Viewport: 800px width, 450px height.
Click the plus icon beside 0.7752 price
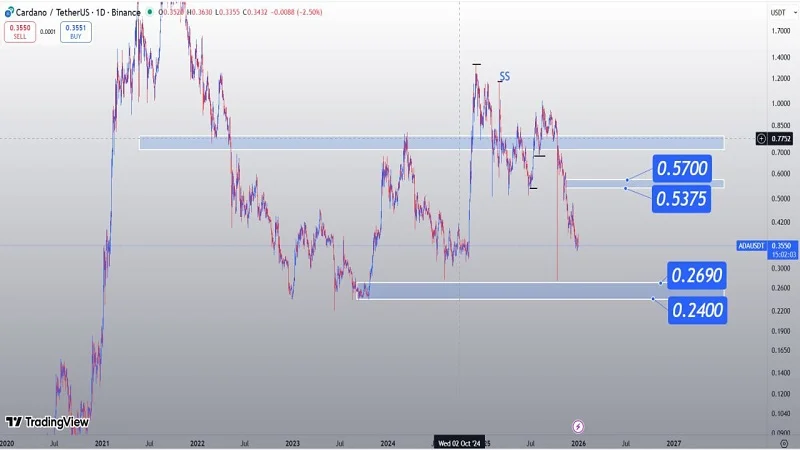coord(762,139)
